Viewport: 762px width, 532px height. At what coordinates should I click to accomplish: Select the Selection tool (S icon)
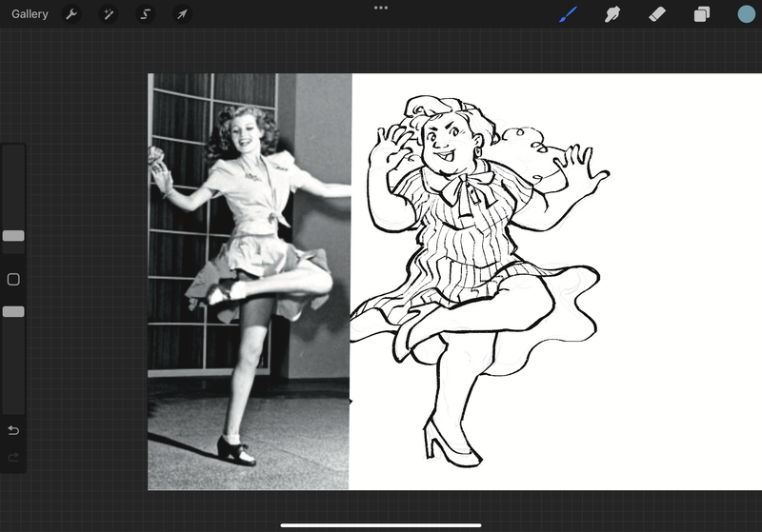(146, 14)
